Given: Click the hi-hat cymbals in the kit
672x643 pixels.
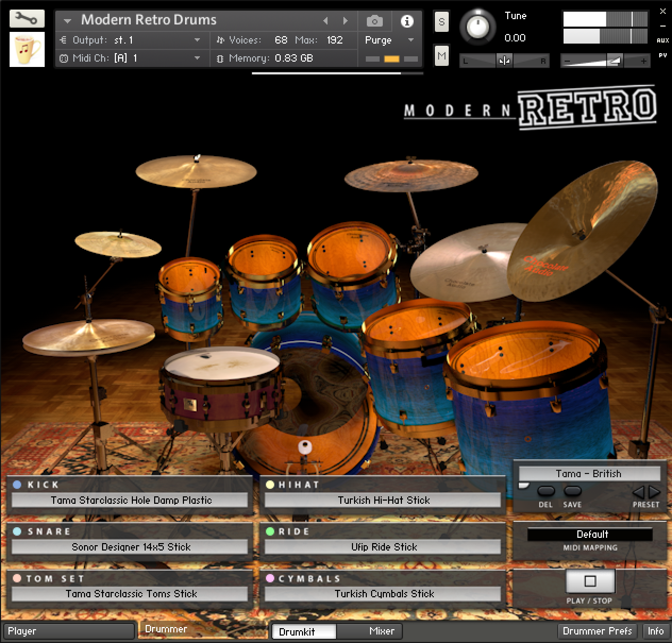Looking at the screenshot, I should [89, 336].
